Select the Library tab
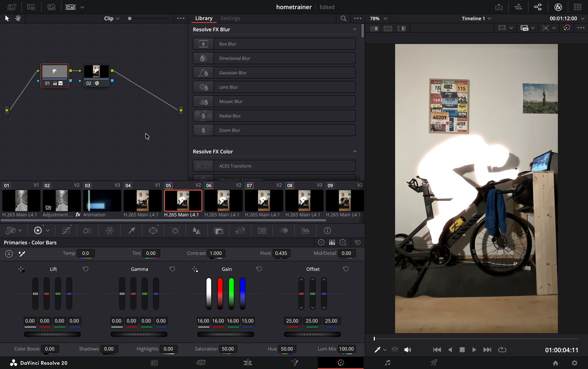Image resolution: width=588 pixels, height=369 pixels. pos(204,18)
